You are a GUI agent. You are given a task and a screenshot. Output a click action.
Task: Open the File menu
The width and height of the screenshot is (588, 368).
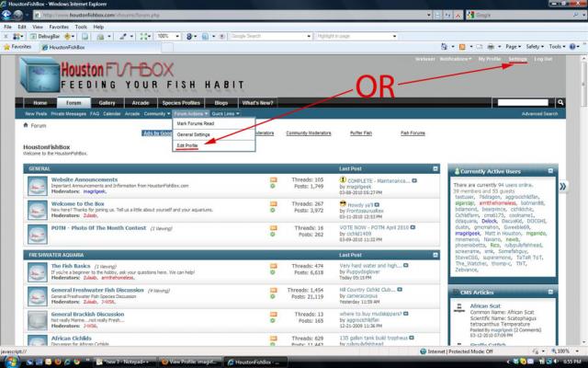click(x=7, y=27)
